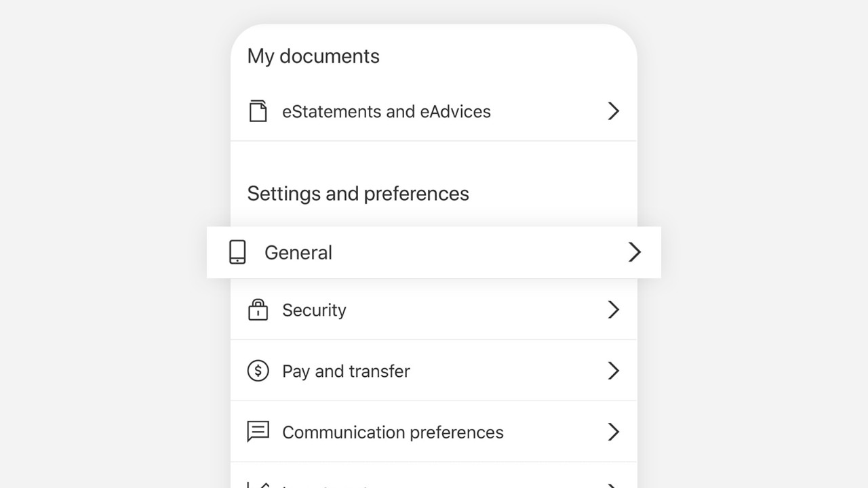Click the cut-off icon below the speech bubble

pyautogui.click(x=258, y=485)
